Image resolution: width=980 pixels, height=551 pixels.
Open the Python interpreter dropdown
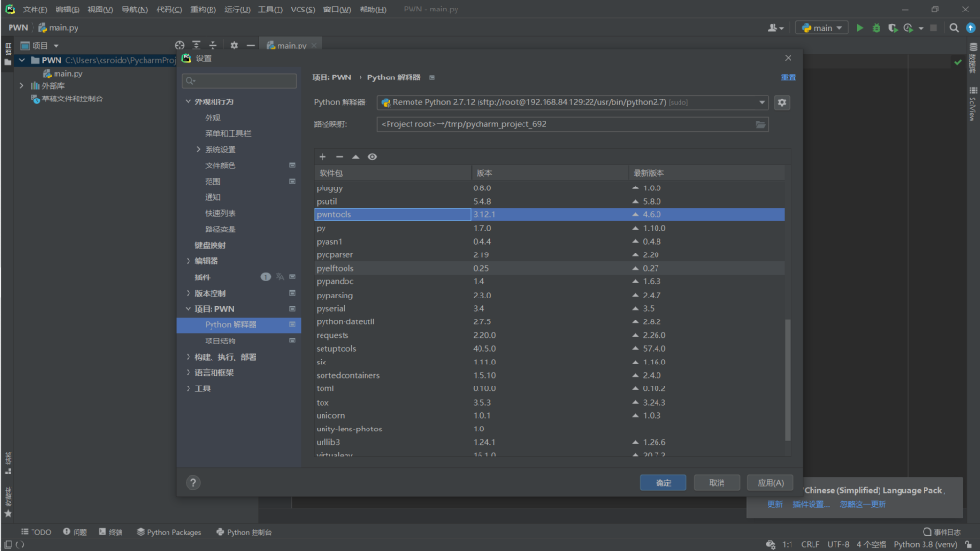tap(762, 102)
